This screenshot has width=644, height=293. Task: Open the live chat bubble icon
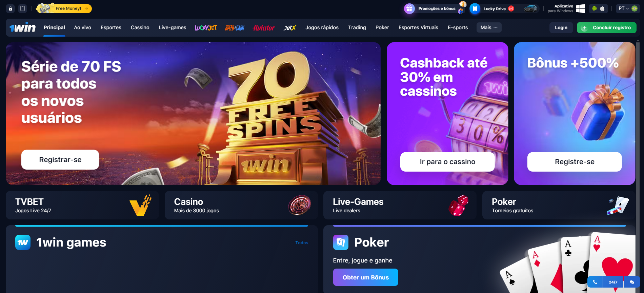[x=632, y=282]
